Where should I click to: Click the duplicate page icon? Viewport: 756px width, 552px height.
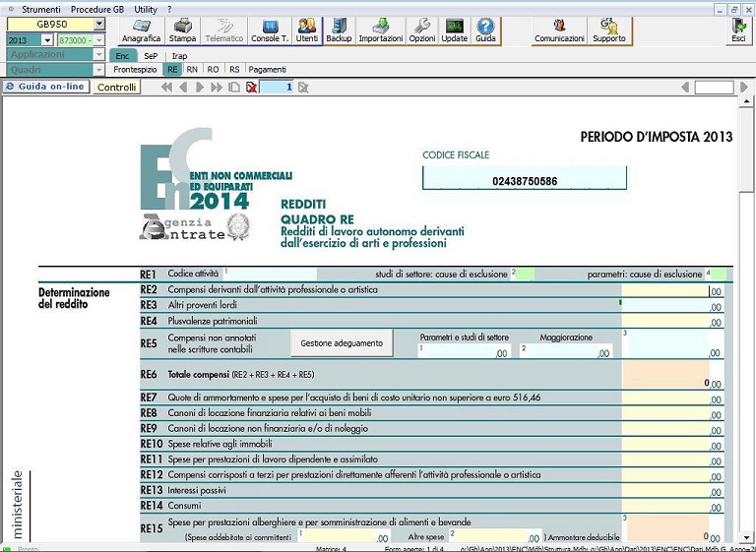(x=234, y=88)
